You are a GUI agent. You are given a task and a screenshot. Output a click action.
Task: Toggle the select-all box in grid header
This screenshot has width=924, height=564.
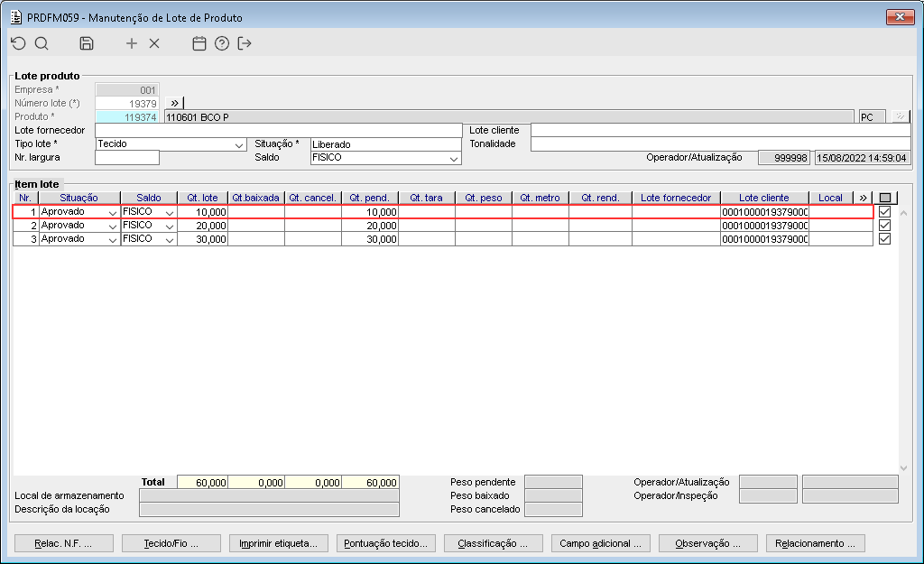(884, 198)
